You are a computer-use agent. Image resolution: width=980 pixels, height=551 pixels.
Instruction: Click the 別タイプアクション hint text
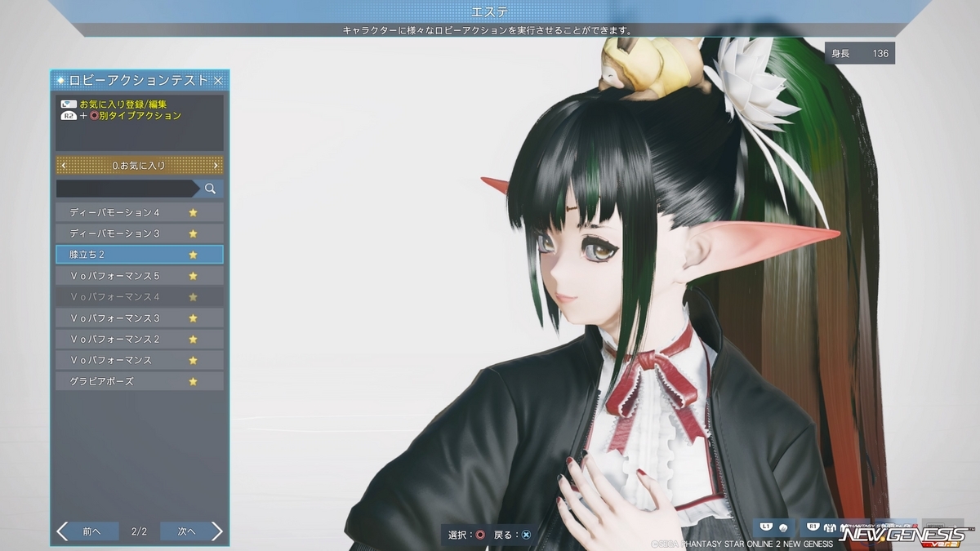click(140, 116)
